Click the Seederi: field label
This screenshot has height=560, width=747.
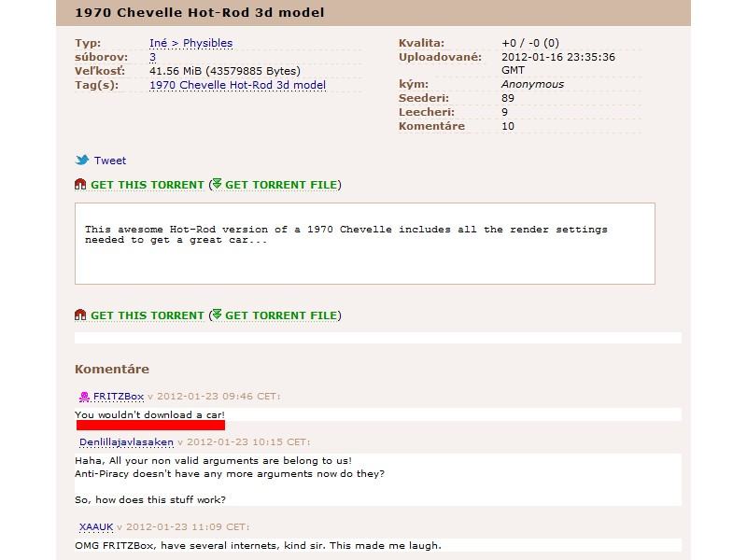point(424,98)
